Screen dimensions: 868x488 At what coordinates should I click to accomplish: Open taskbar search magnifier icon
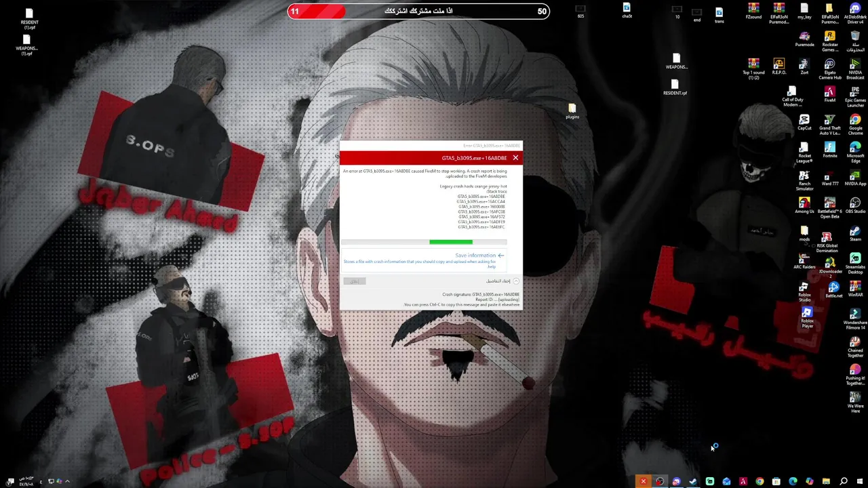[843, 481]
